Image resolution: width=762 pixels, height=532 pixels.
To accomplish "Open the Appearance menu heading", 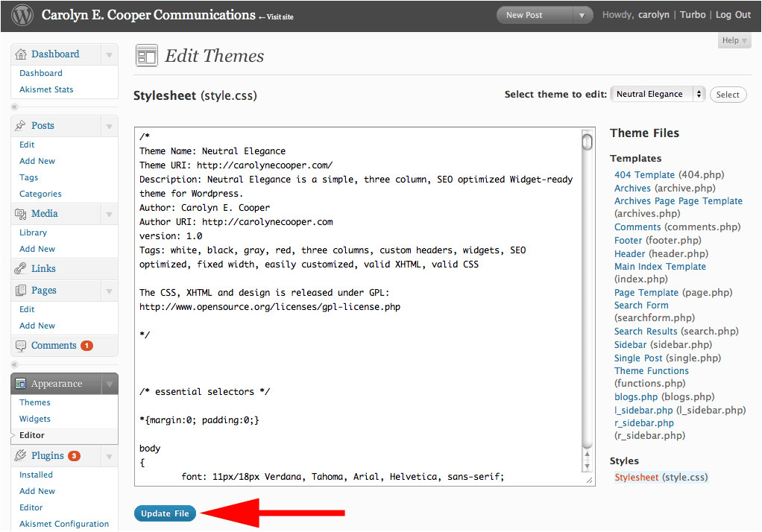I will click(57, 384).
